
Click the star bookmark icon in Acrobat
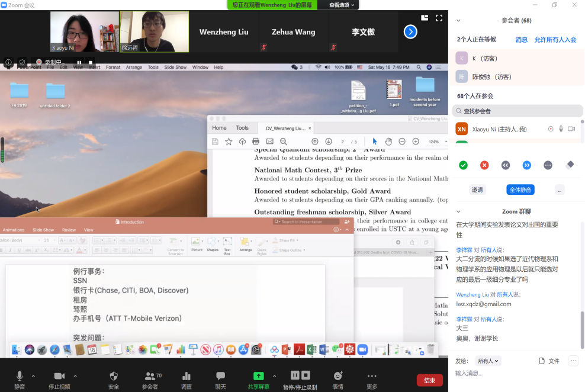pos(229,142)
